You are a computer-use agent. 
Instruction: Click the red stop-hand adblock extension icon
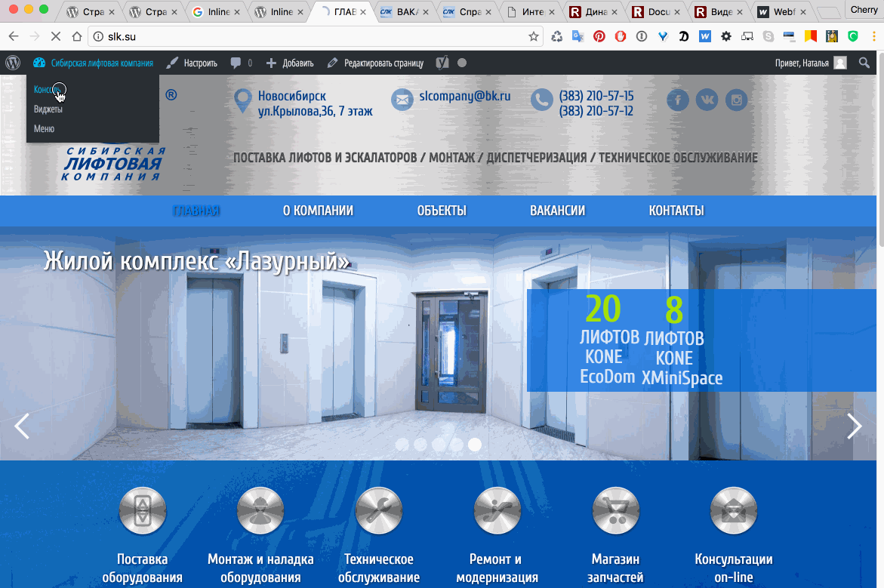pos(620,37)
